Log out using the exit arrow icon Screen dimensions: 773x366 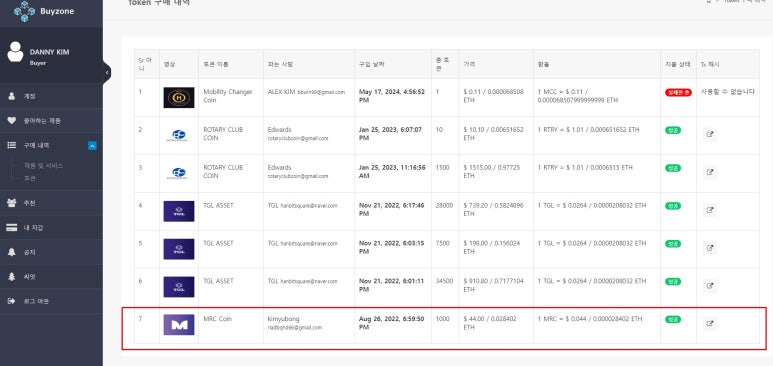click(12, 301)
